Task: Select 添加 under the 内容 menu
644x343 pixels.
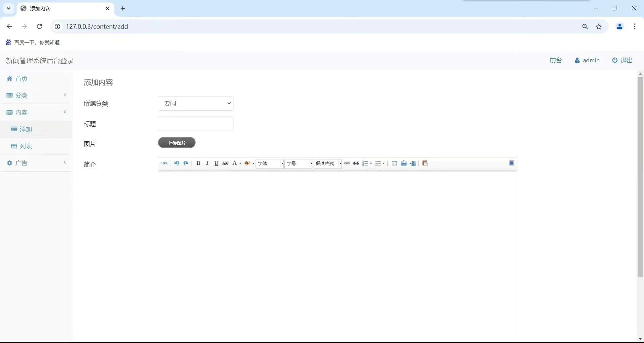Action: coord(36,129)
